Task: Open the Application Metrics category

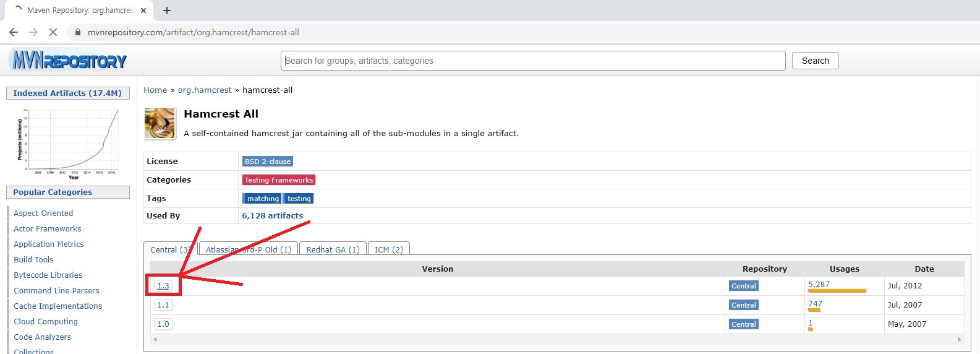Action: [x=49, y=244]
